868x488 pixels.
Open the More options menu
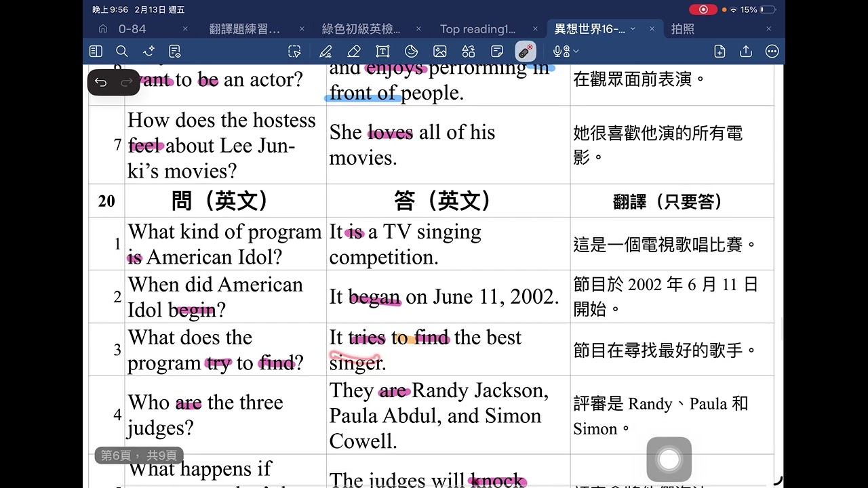[772, 52]
